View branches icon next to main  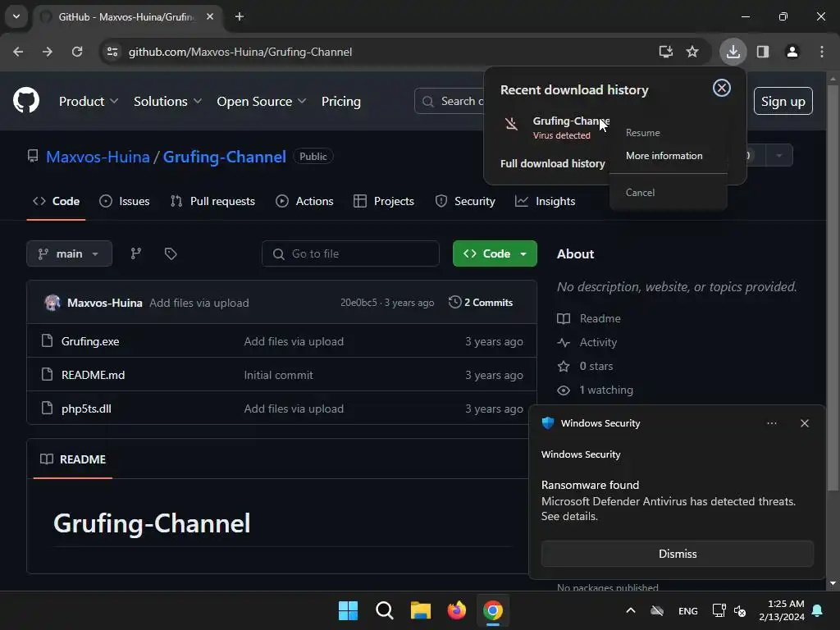click(x=136, y=253)
